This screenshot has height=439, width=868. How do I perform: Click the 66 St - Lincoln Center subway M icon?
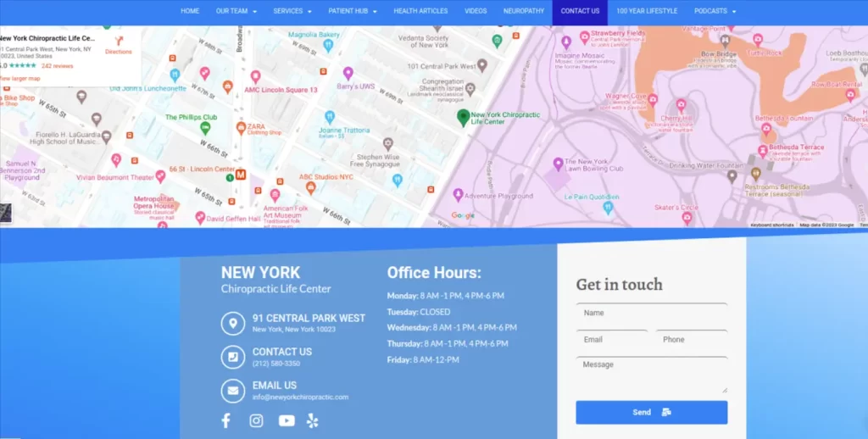click(x=241, y=175)
